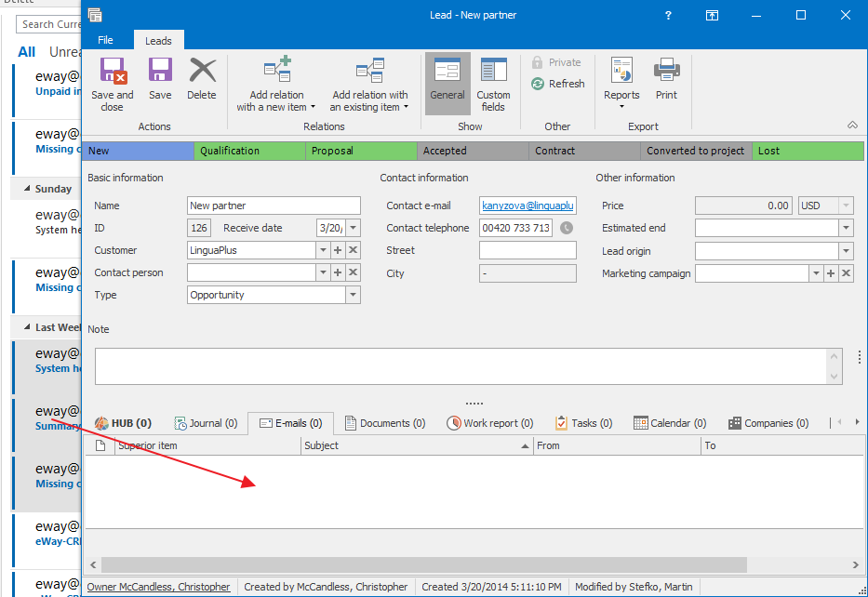Click the horizontal scrollbar right arrow
This screenshot has width=868, height=597.
tap(856, 564)
